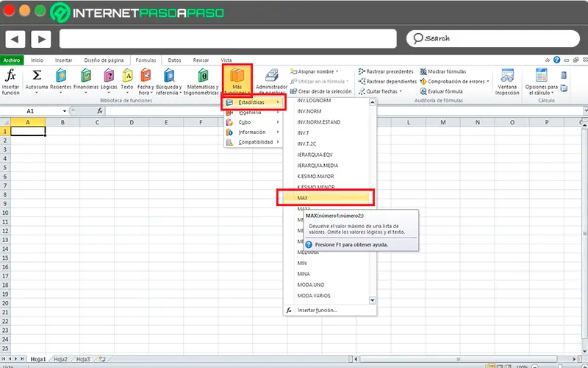Click the Search box field

[x=492, y=39]
